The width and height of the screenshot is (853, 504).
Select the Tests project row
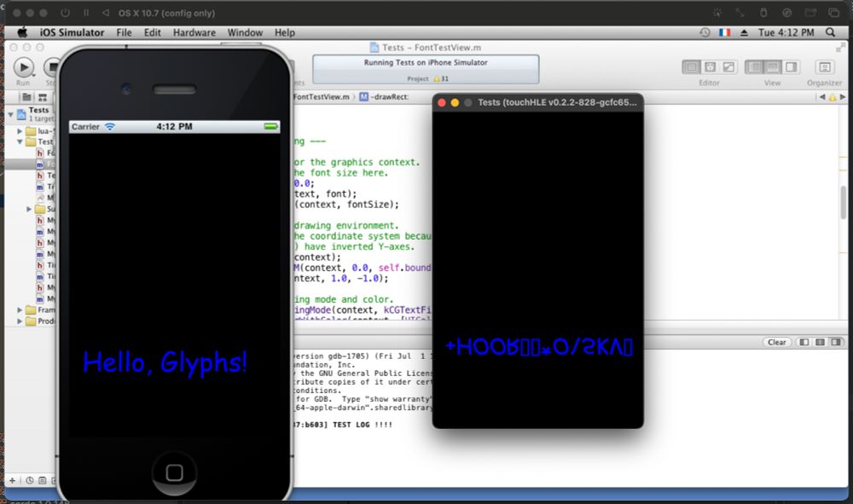click(x=31, y=114)
